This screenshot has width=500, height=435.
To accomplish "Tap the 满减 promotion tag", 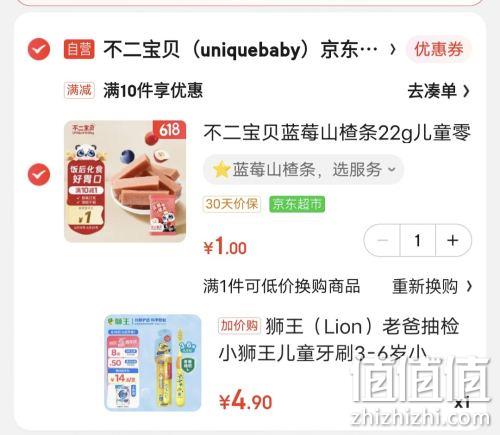I will (x=79, y=90).
